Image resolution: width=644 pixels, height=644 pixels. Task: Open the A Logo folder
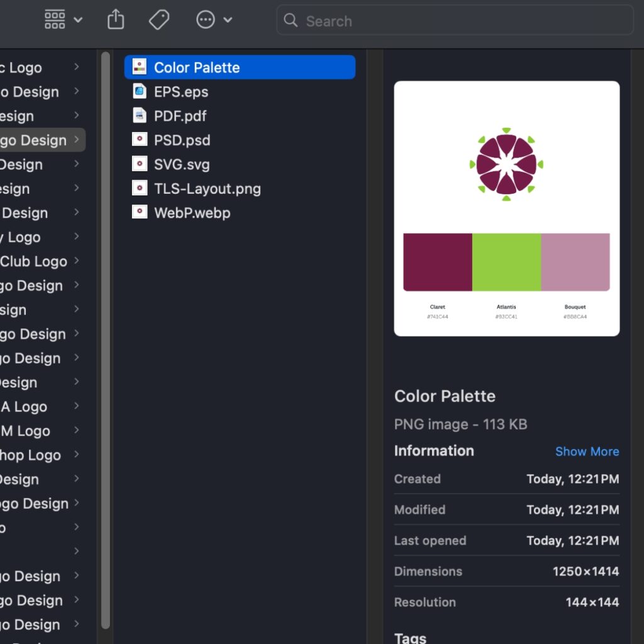pyautogui.click(x=25, y=407)
